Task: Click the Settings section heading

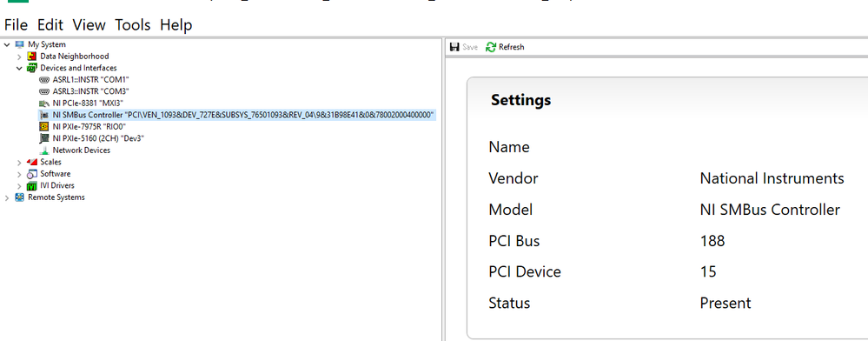Action: pos(521,100)
